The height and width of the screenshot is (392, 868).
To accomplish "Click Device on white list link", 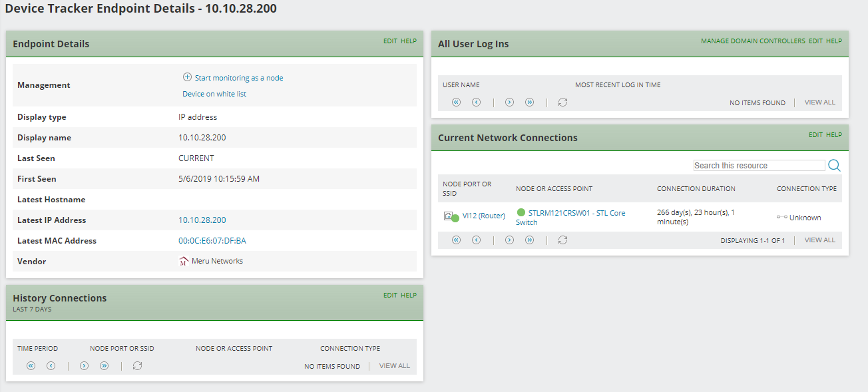I will pyautogui.click(x=214, y=94).
